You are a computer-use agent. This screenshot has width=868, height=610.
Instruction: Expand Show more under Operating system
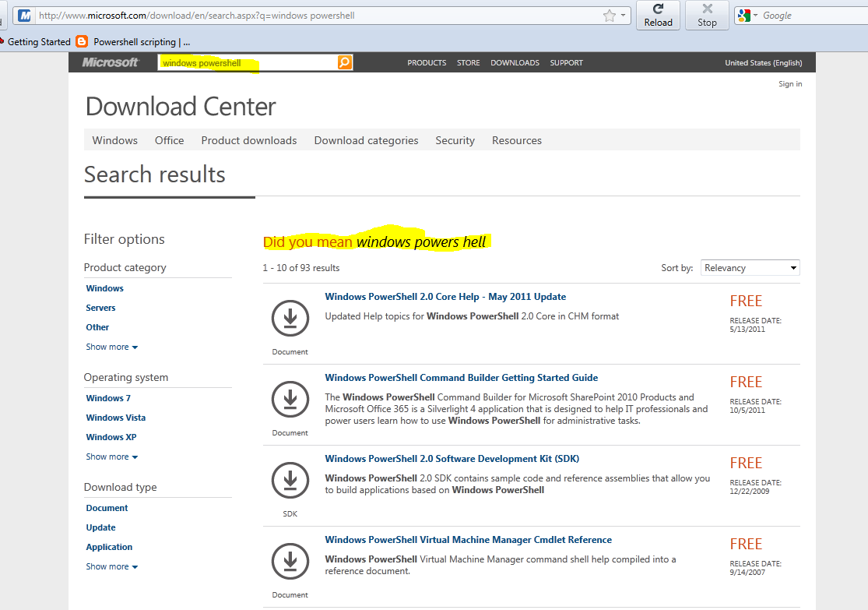click(x=112, y=457)
